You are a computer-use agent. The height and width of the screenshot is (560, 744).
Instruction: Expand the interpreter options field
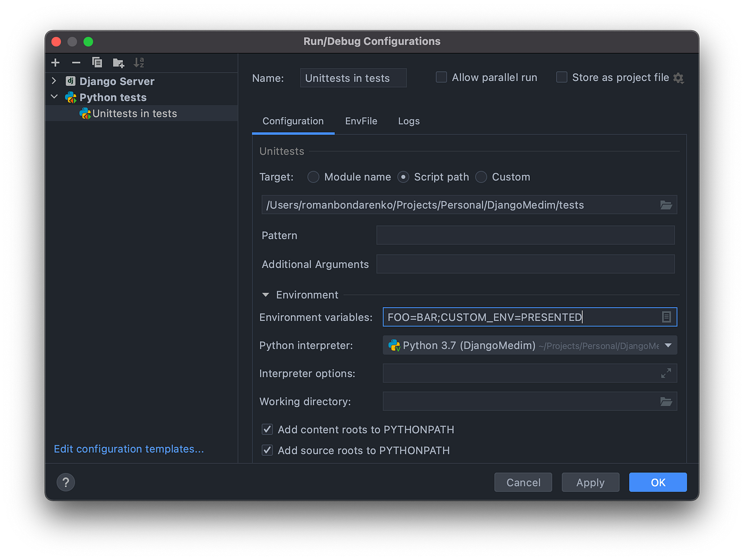pos(666,373)
